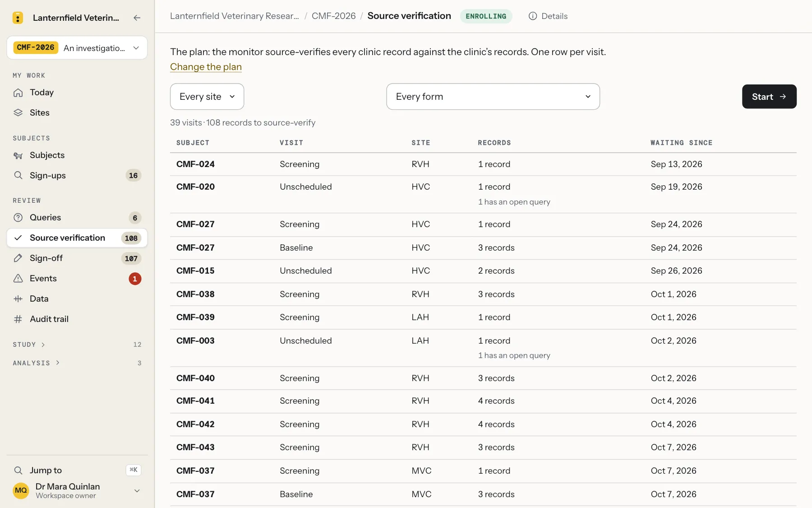Image resolution: width=812 pixels, height=508 pixels.
Task: Navigate to Audit trail page
Action: tap(77, 319)
